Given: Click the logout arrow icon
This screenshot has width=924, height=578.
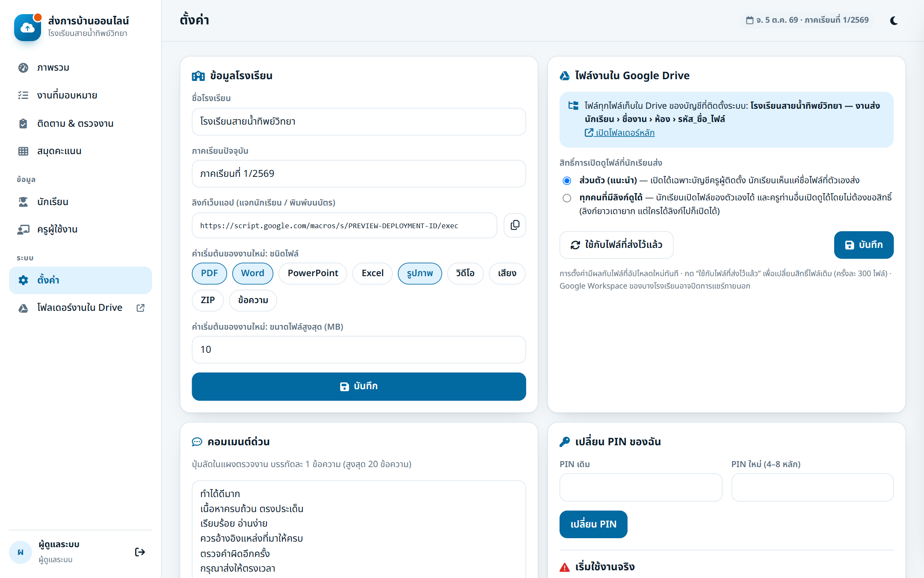Looking at the screenshot, I should tap(139, 552).
